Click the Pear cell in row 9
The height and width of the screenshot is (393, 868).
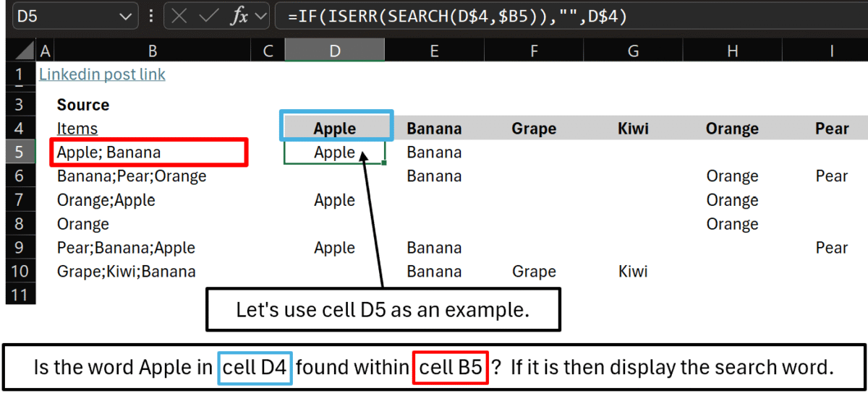pyautogui.click(x=831, y=248)
